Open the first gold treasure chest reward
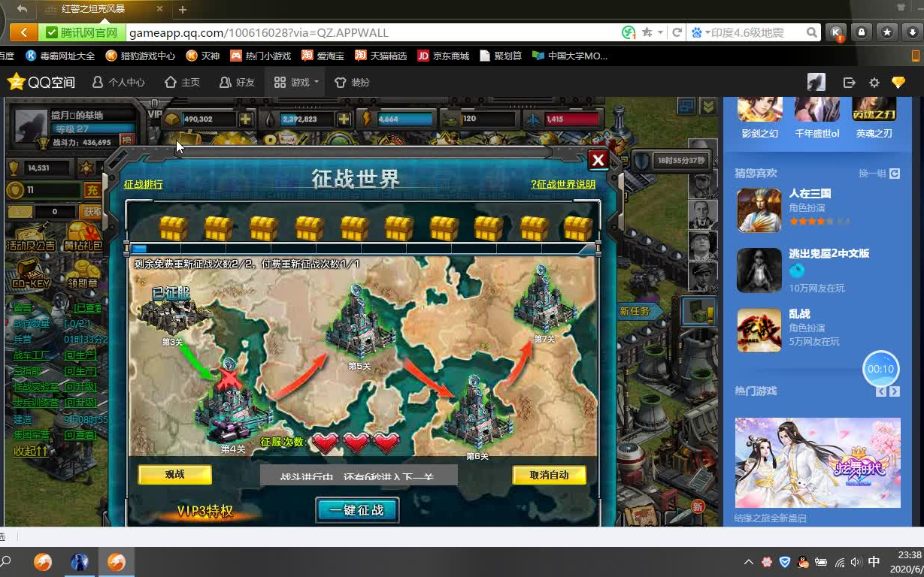The width and height of the screenshot is (924, 577). coord(173,227)
